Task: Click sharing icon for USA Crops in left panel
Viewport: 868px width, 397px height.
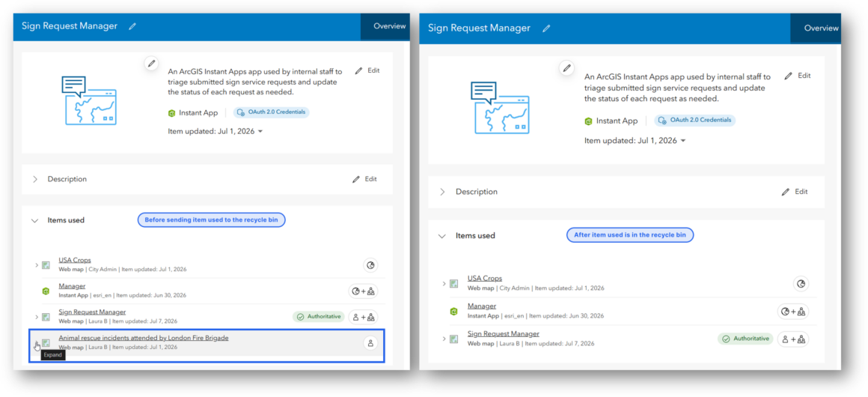Action: pyautogui.click(x=370, y=266)
